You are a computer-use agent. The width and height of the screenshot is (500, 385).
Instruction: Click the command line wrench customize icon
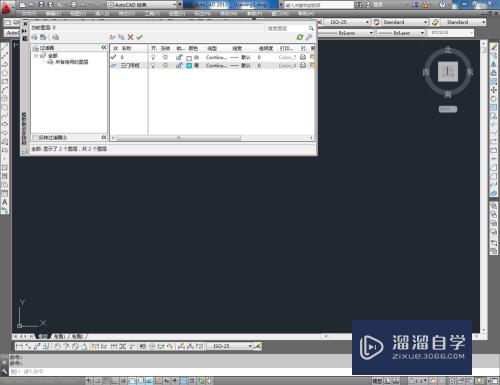pyautogui.click(x=4, y=371)
